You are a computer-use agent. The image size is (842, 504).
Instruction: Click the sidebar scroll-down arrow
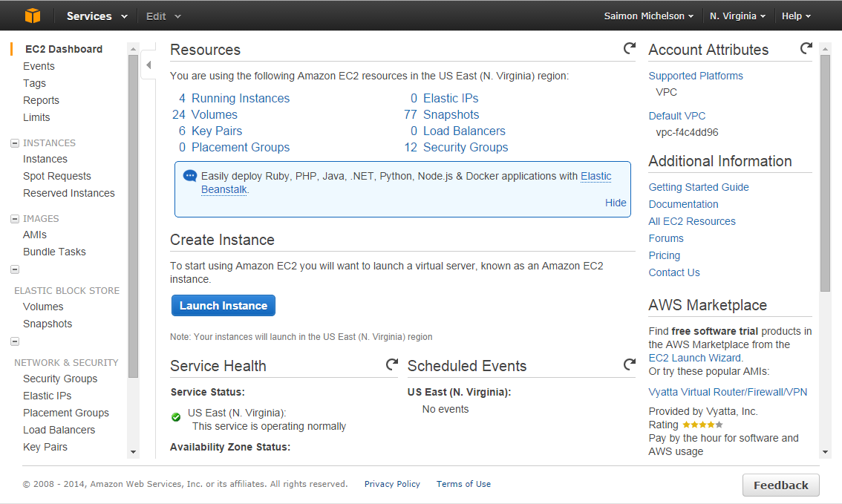[x=133, y=452]
